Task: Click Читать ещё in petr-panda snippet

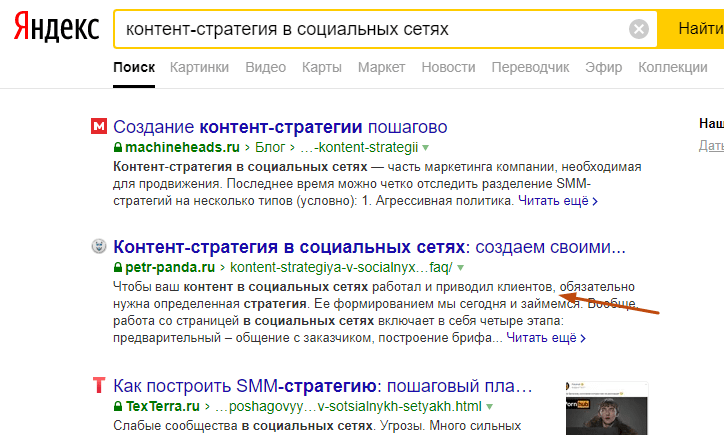Action: [546, 338]
